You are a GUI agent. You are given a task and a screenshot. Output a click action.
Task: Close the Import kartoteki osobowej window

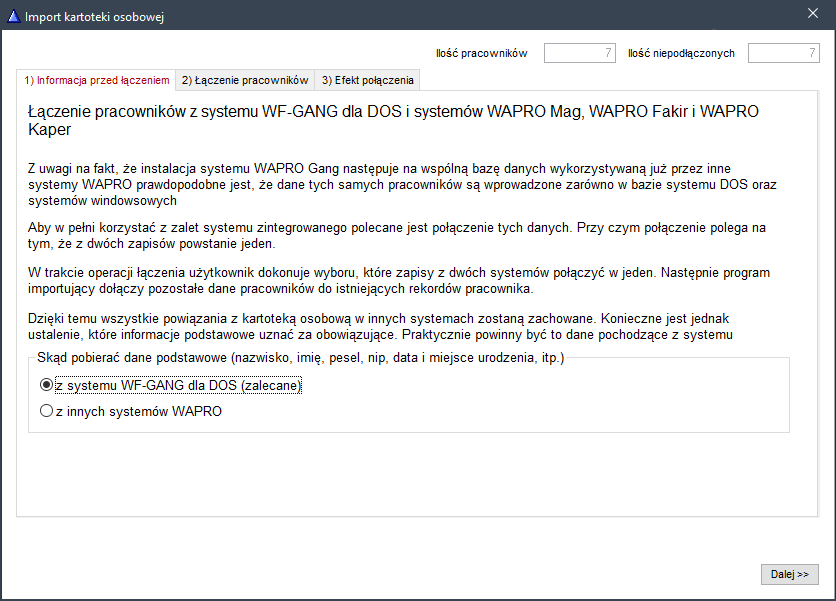tap(813, 13)
